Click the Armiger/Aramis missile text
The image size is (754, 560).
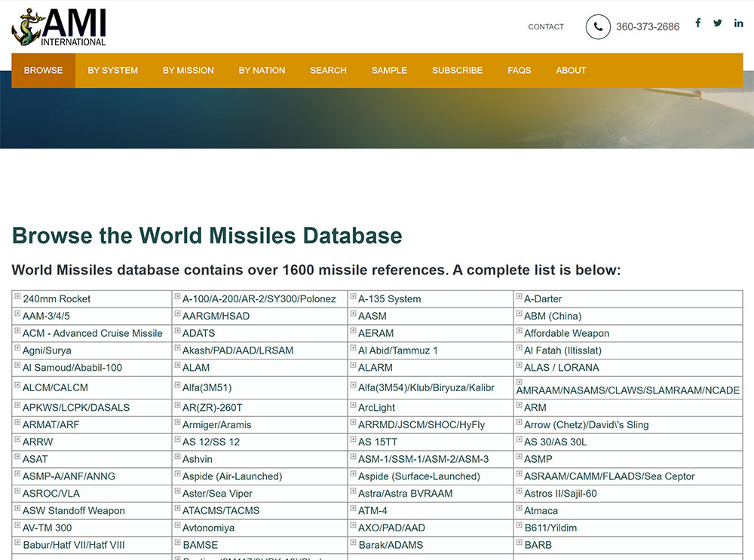click(217, 425)
